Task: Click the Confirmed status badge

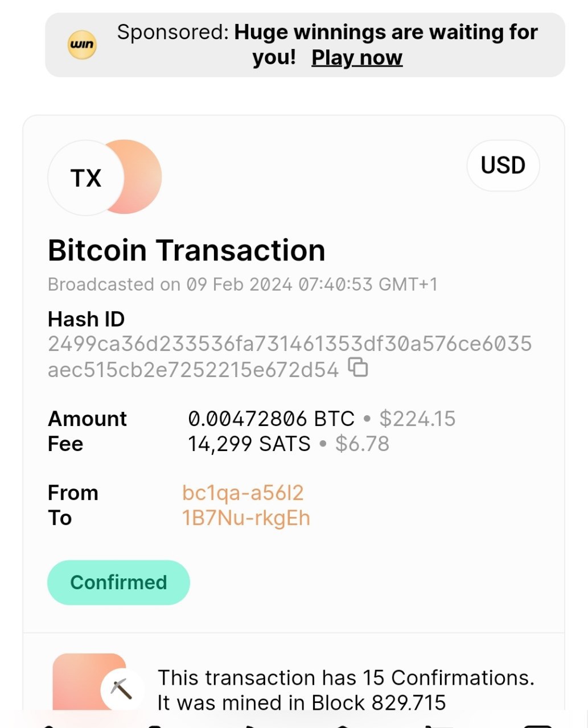Action: (x=118, y=582)
